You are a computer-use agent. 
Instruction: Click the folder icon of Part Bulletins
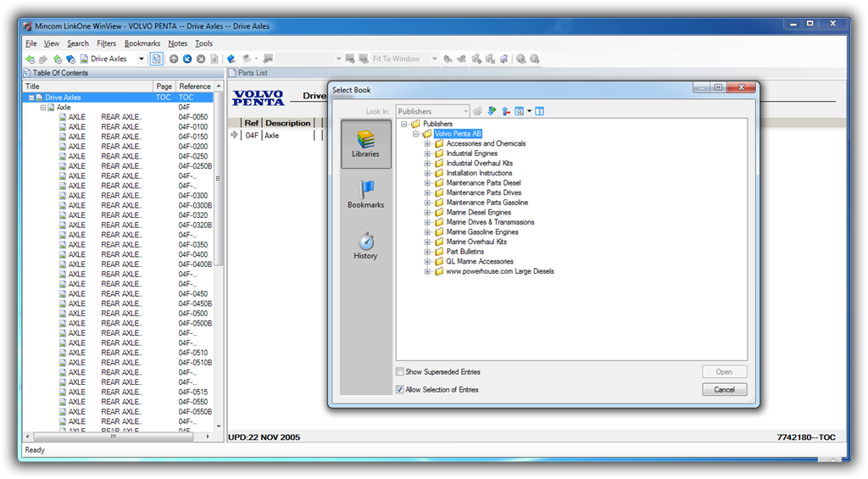(x=439, y=252)
